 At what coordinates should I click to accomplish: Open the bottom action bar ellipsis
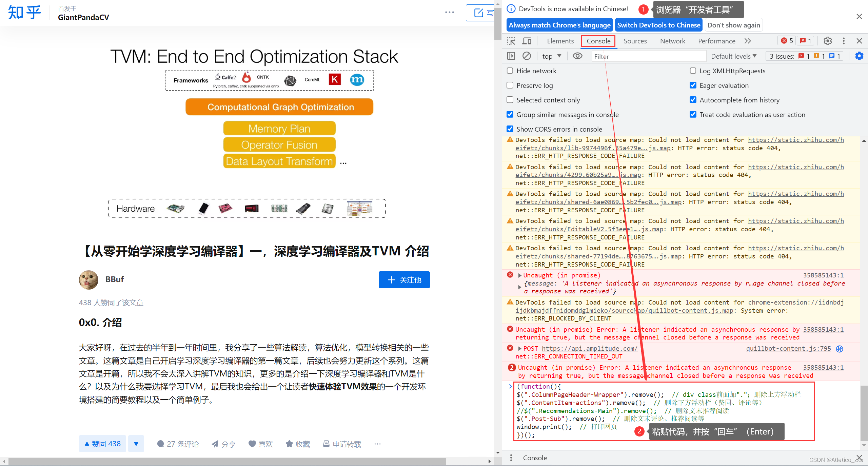click(x=377, y=444)
